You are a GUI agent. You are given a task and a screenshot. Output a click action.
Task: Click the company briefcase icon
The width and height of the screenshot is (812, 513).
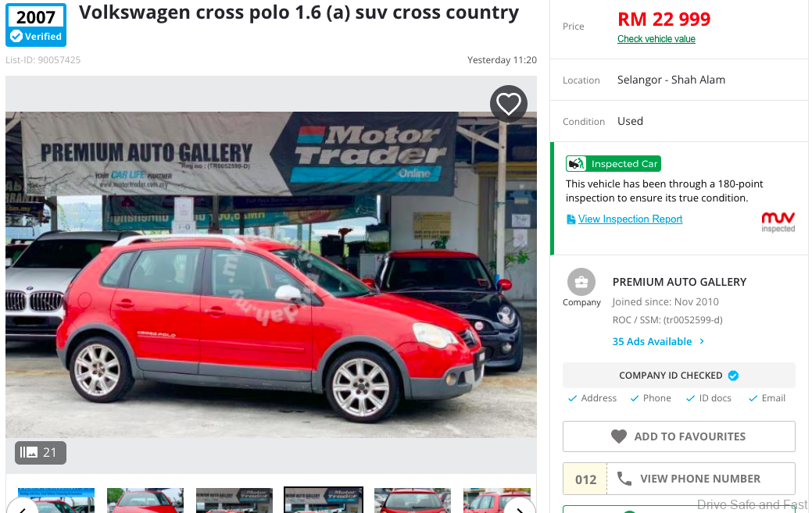(x=581, y=282)
